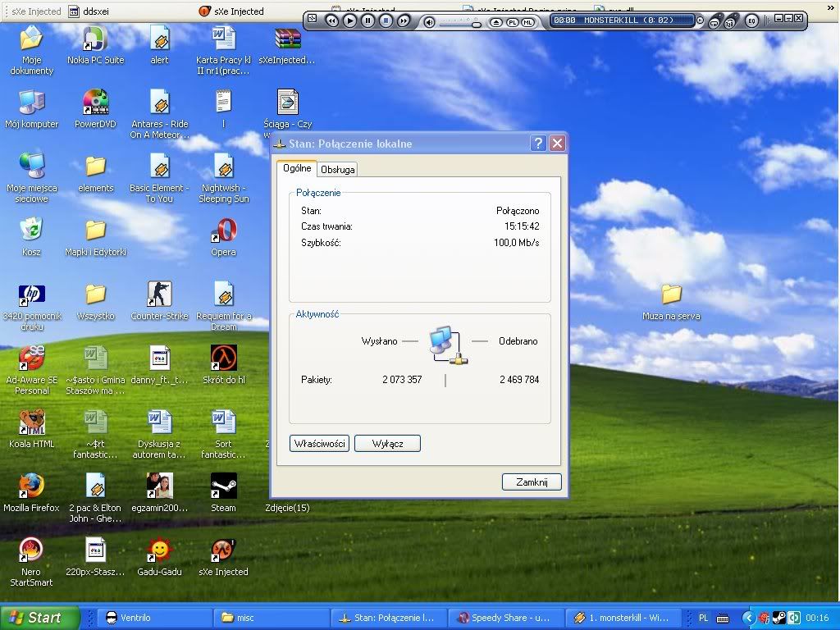Click the dialog's question mark help button
Image resolution: width=840 pixels, height=630 pixels.
click(x=538, y=143)
